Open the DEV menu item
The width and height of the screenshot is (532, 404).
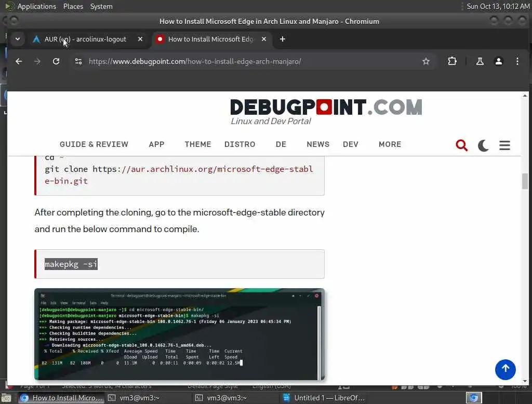[351, 144]
